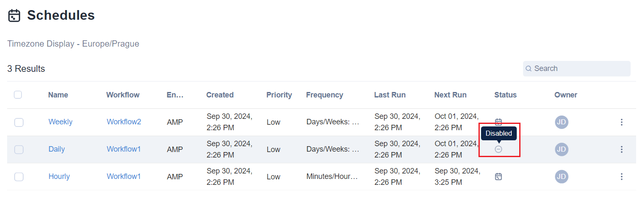The height and width of the screenshot is (197, 644).
Task: Click the scheduled status icon for Weekly
Action: [x=498, y=122]
